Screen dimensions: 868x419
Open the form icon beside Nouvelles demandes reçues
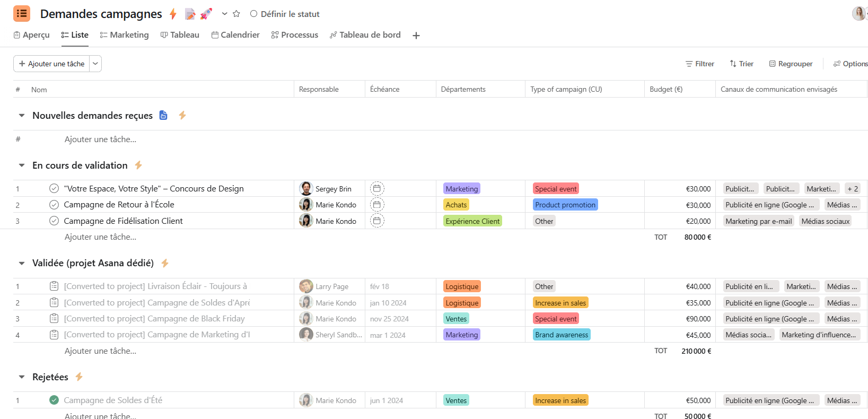coord(163,115)
